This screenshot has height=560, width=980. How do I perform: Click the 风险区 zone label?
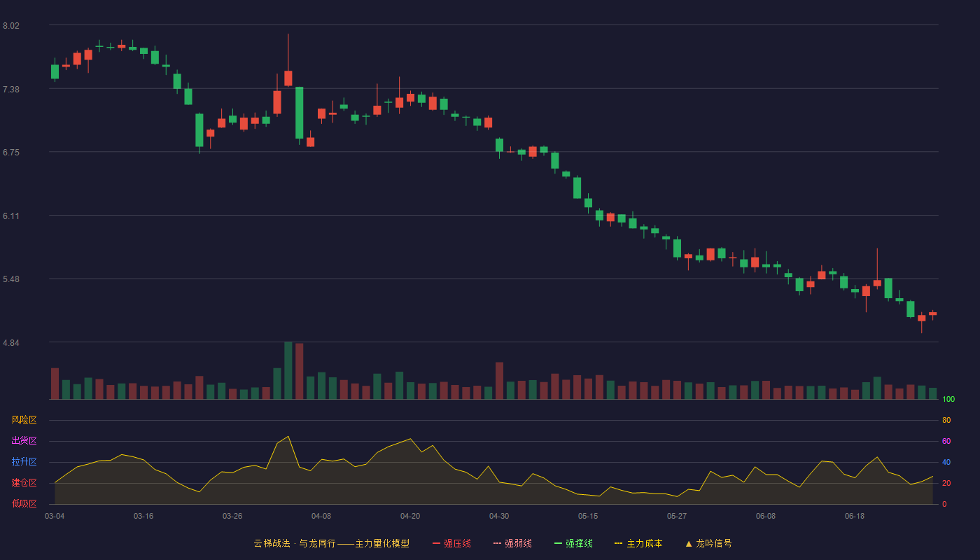pyautogui.click(x=24, y=420)
